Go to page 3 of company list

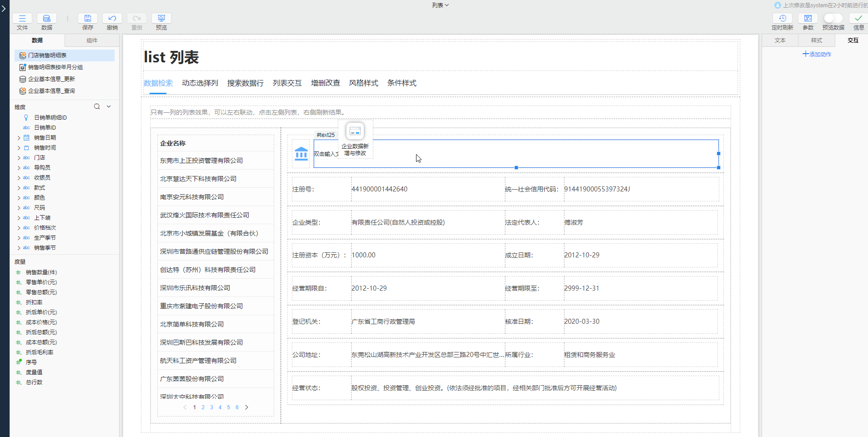211,407
